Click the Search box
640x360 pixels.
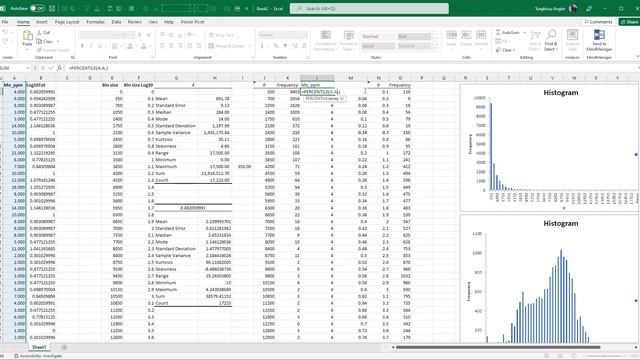click(x=369, y=8)
